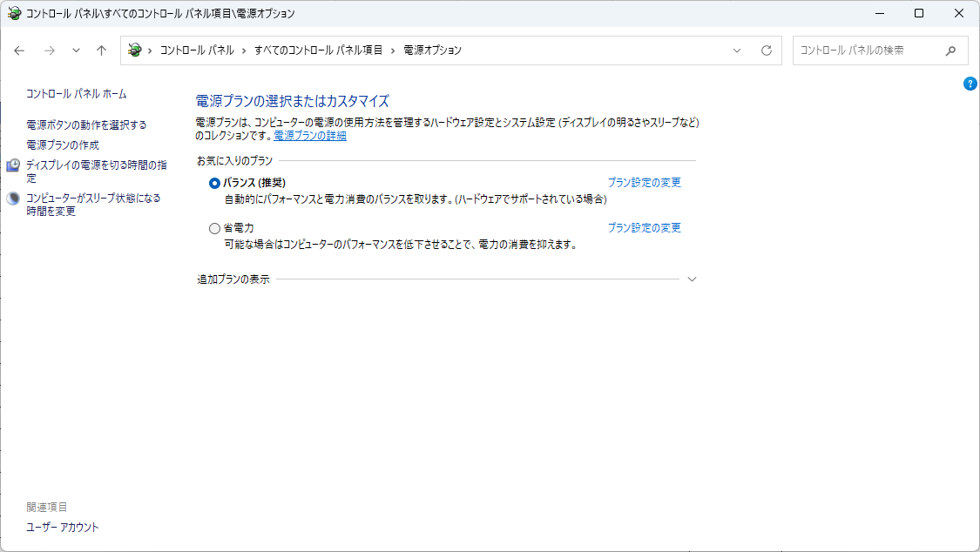Screen dimensions: 980x552
Task: Open the address bar history dropdown
Action: [737, 50]
